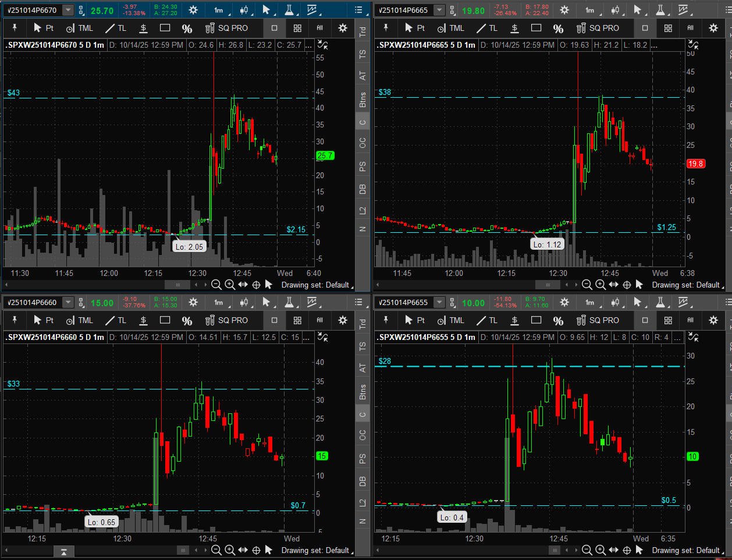
Task: Pick the rectangle drawing tool in P6655 chart
Action: (x=536, y=320)
